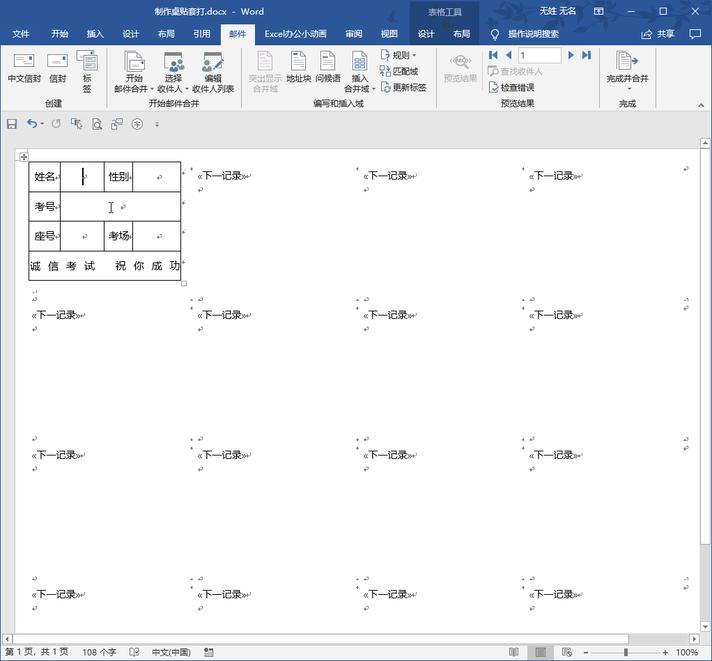712x661 pixels.
Task: Click the record number field
Action: pyautogui.click(x=539, y=55)
